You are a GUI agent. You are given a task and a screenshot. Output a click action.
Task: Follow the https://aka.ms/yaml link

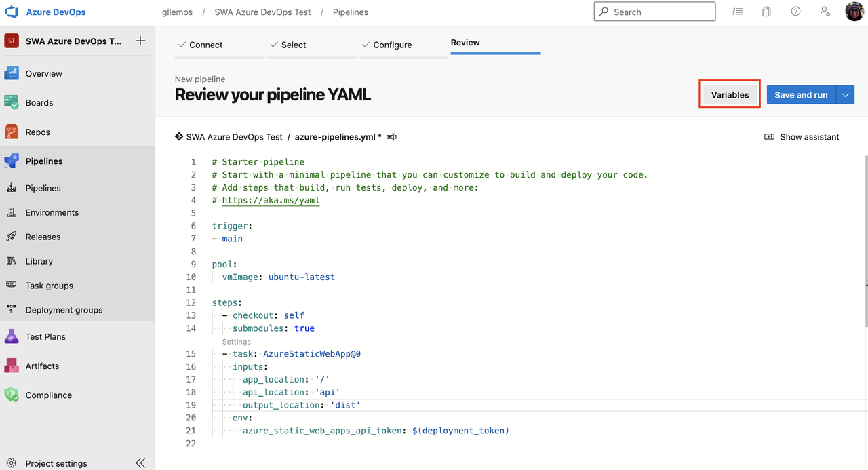[271, 200]
